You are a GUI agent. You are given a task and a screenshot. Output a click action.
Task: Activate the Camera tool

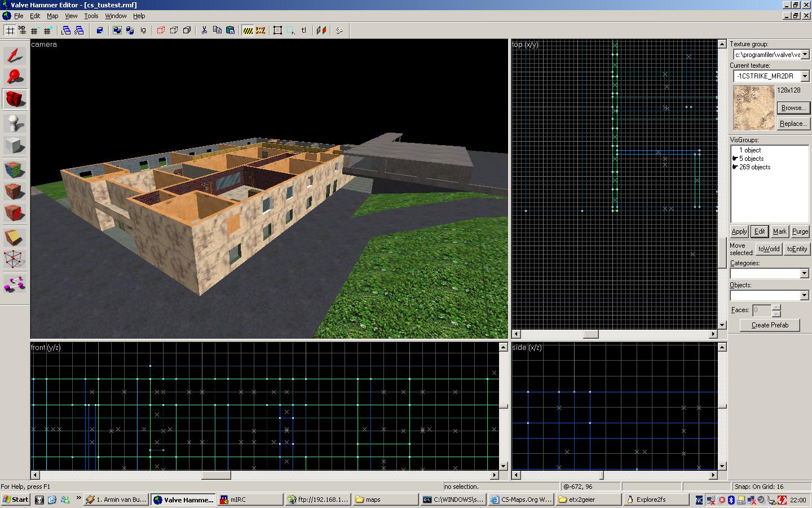click(15, 99)
